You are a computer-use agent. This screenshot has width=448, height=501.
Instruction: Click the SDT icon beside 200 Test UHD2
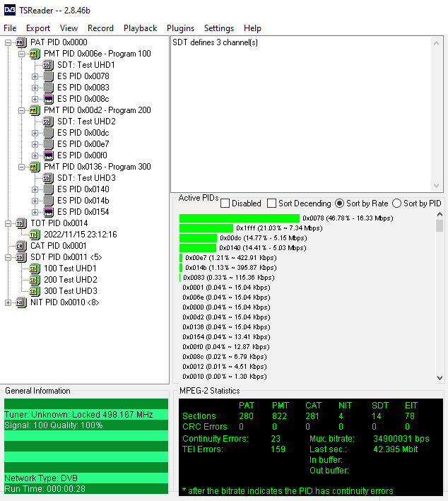34,280
